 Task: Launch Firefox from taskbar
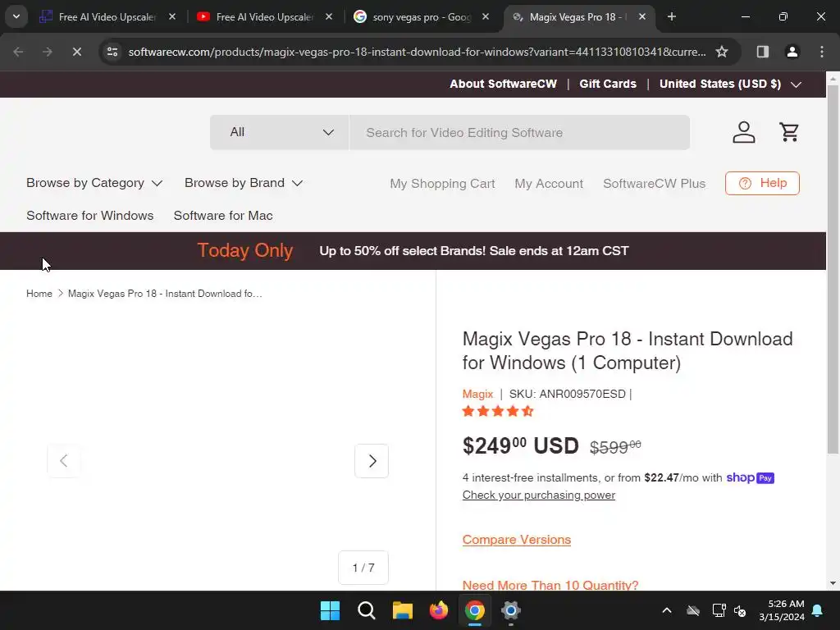(439, 610)
